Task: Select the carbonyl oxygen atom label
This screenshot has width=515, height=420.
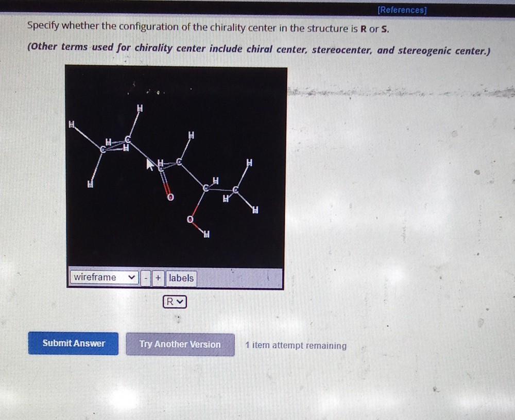Action: 170,196
